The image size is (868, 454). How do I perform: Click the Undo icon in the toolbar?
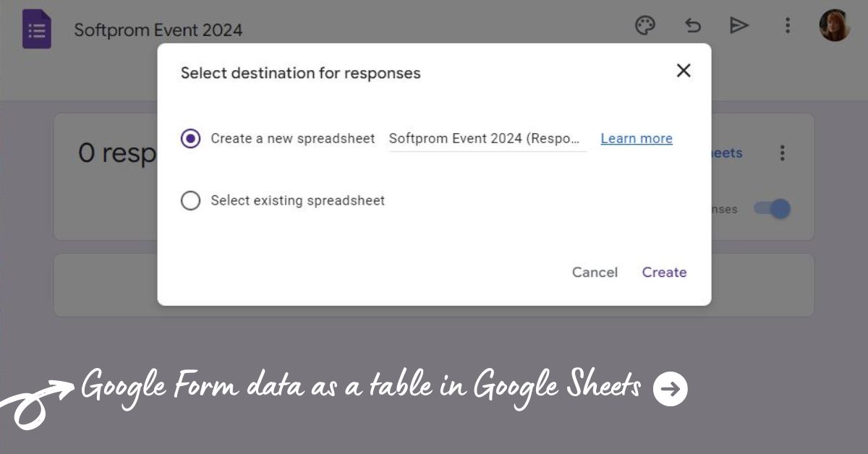coord(693,25)
